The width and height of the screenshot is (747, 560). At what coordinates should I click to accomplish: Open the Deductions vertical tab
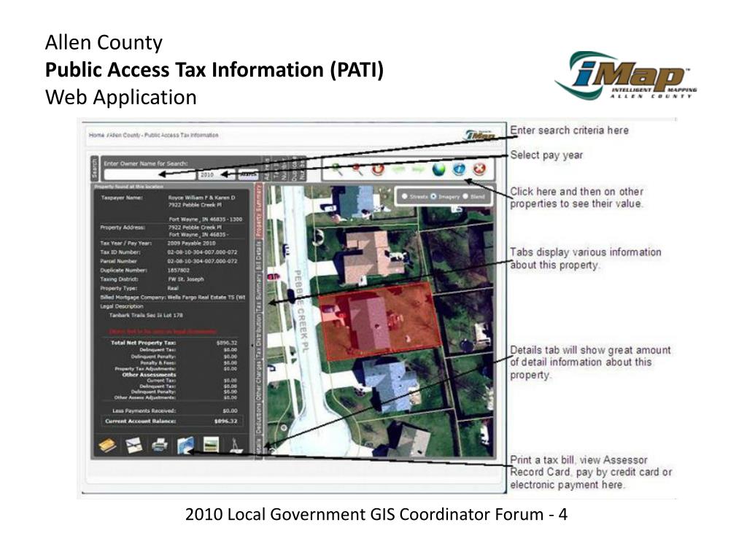(259, 419)
